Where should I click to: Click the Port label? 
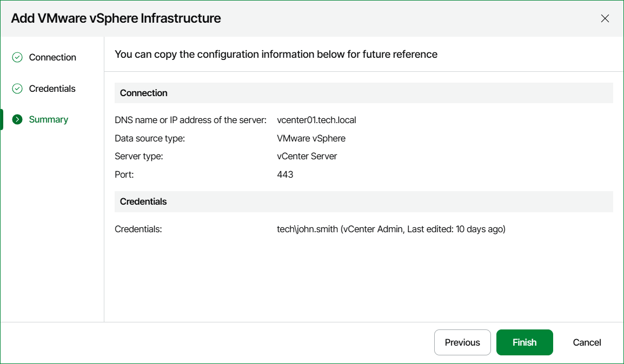pyautogui.click(x=124, y=174)
